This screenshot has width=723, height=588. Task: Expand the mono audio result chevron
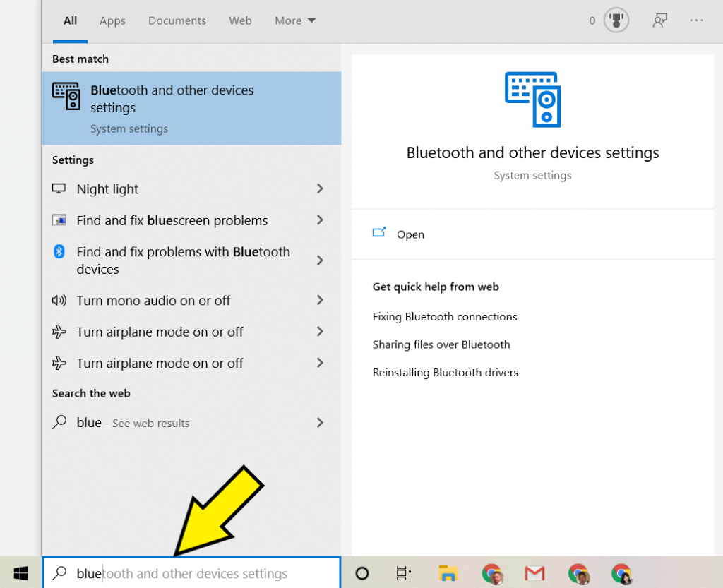[320, 301]
